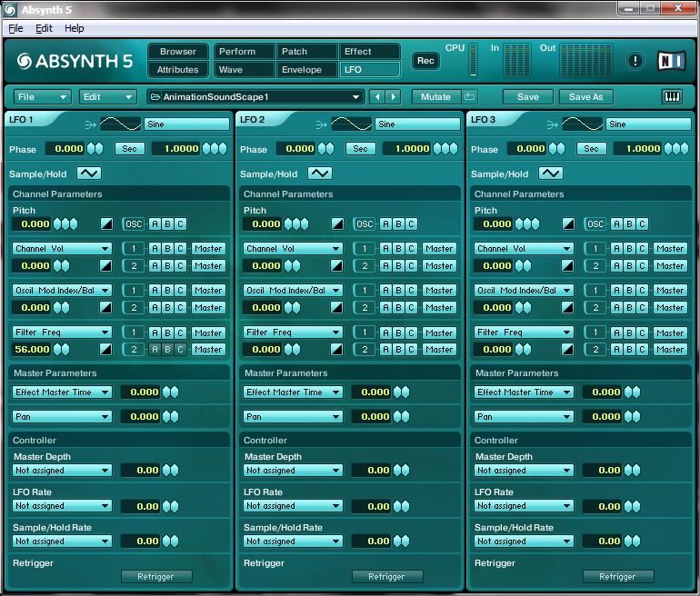Click the Absynth 5 spiral logo
700x596 pixels.
click(x=25, y=61)
